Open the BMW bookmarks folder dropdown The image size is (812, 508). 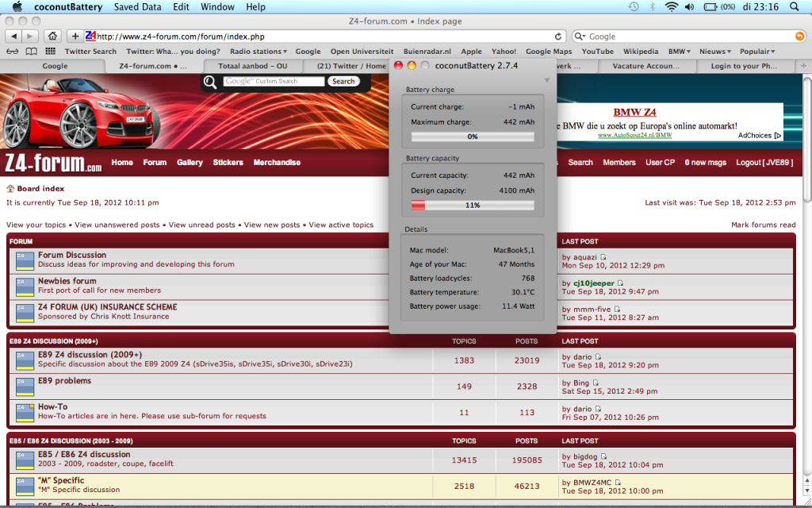680,52
